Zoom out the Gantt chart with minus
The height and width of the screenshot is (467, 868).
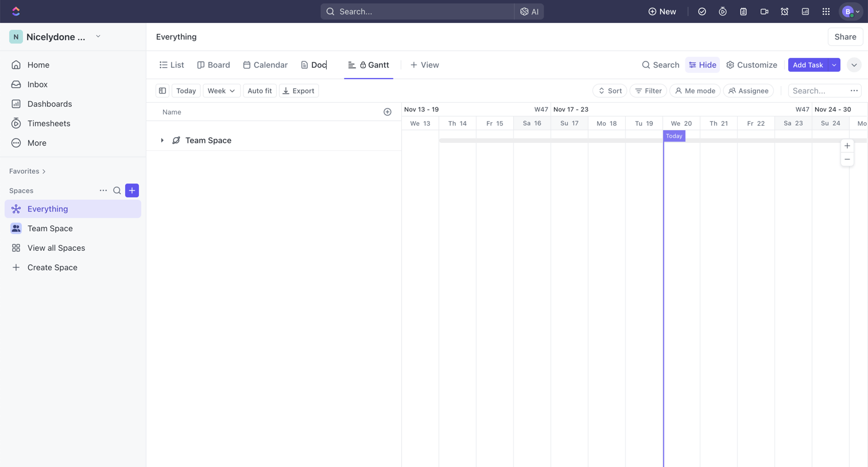point(847,159)
